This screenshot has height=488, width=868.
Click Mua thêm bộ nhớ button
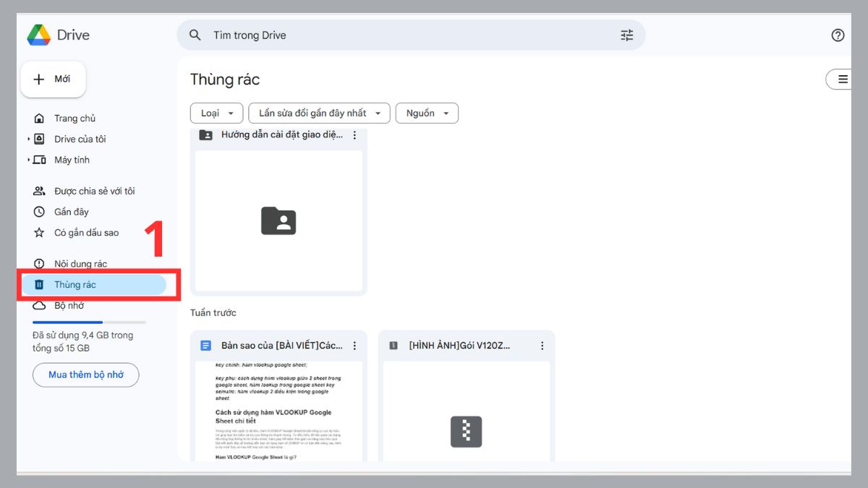pyautogui.click(x=86, y=374)
